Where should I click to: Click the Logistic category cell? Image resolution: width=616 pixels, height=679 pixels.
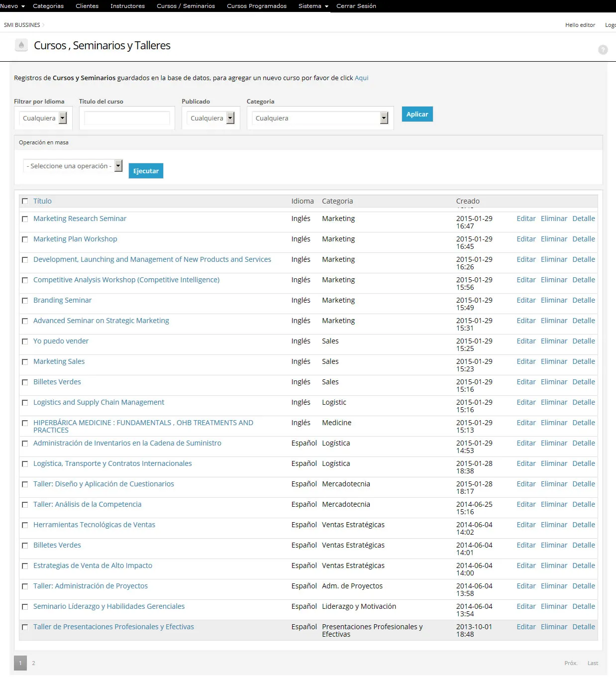(334, 402)
